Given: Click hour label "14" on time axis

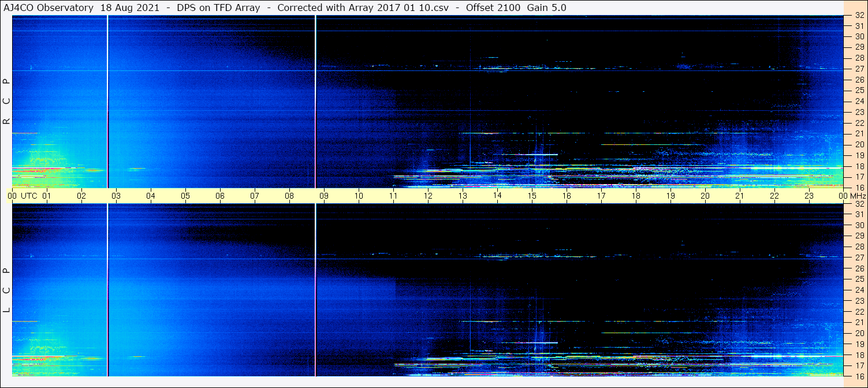Looking at the screenshot, I should [497, 196].
